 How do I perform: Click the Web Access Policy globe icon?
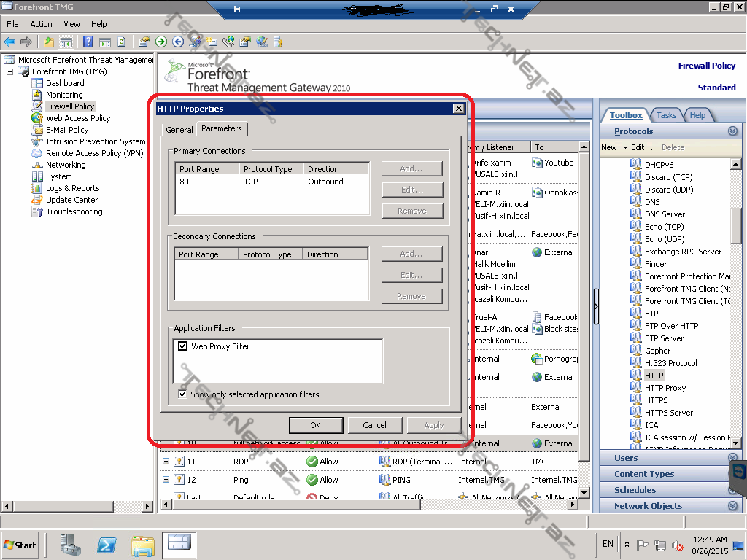(37, 118)
